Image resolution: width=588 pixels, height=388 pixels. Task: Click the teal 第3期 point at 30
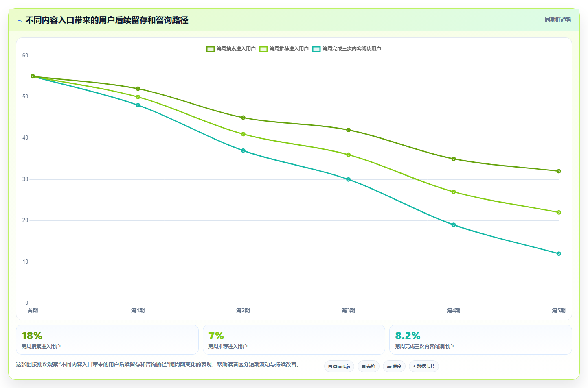(x=348, y=179)
